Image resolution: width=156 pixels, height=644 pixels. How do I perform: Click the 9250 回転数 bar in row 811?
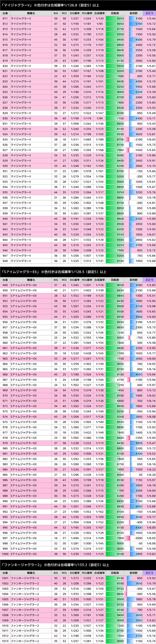[x=115, y=18]
